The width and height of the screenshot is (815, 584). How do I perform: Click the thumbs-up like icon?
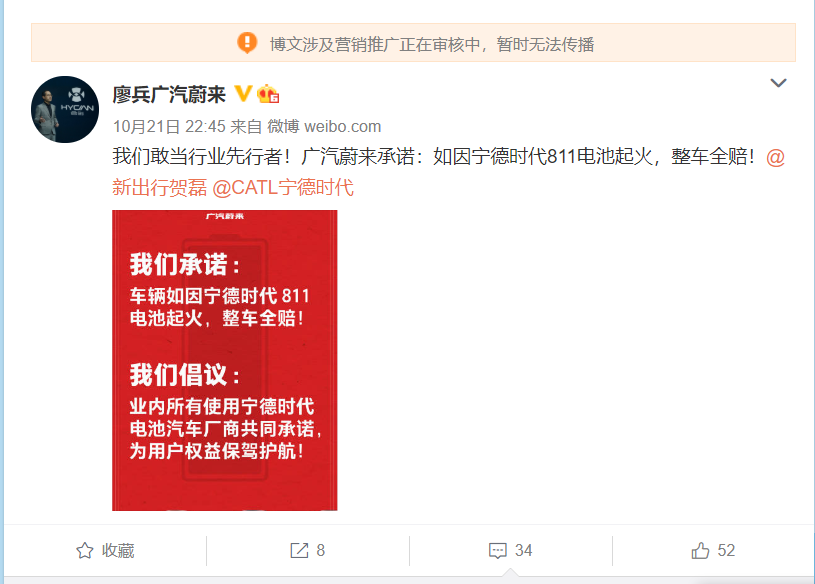point(700,550)
